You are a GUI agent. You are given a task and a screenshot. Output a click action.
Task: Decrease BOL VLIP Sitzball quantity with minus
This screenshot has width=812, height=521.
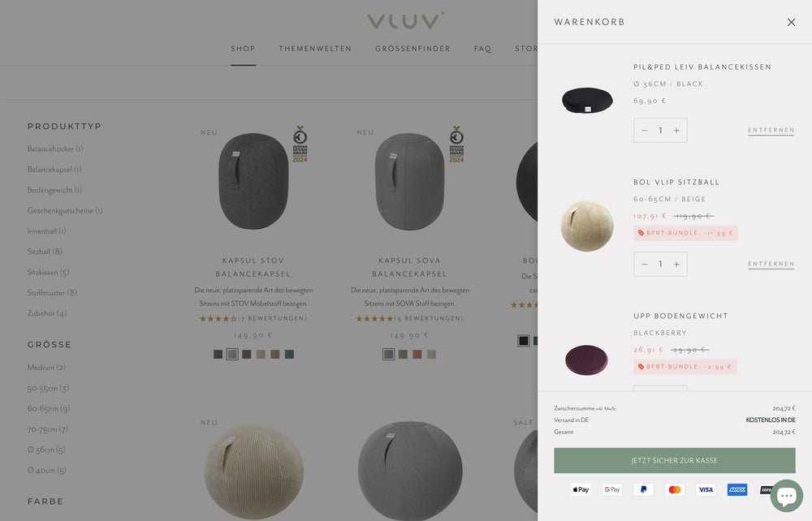pyautogui.click(x=645, y=265)
